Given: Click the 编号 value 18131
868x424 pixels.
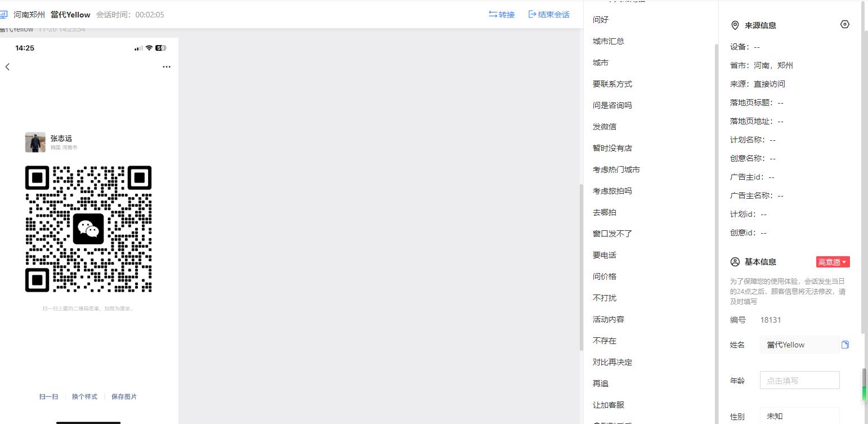Looking at the screenshot, I should pyautogui.click(x=771, y=320).
